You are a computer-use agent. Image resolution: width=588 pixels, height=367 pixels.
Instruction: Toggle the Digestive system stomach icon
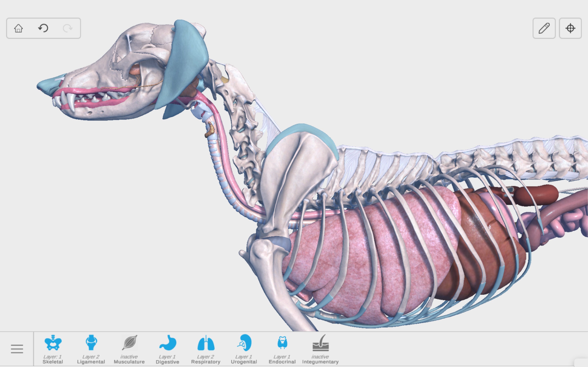pyautogui.click(x=167, y=343)
